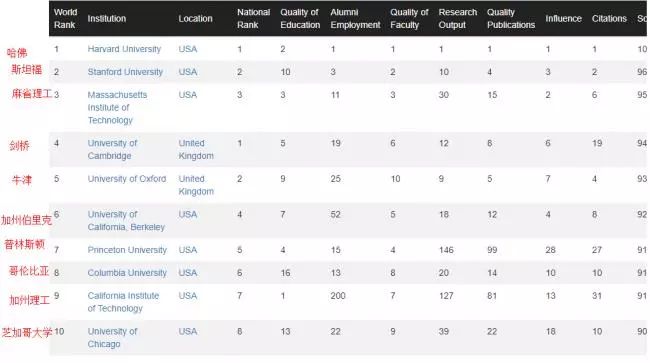650x363 pixels.
Task: Click United Kingdom location for Oxford
Action: (196, 185)
